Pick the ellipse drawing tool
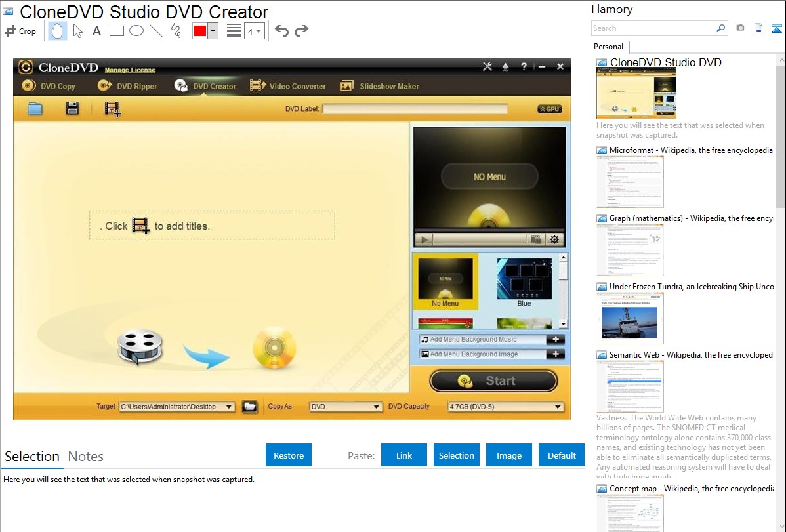The height and width of the screenshot is (532, 786). 136,31
